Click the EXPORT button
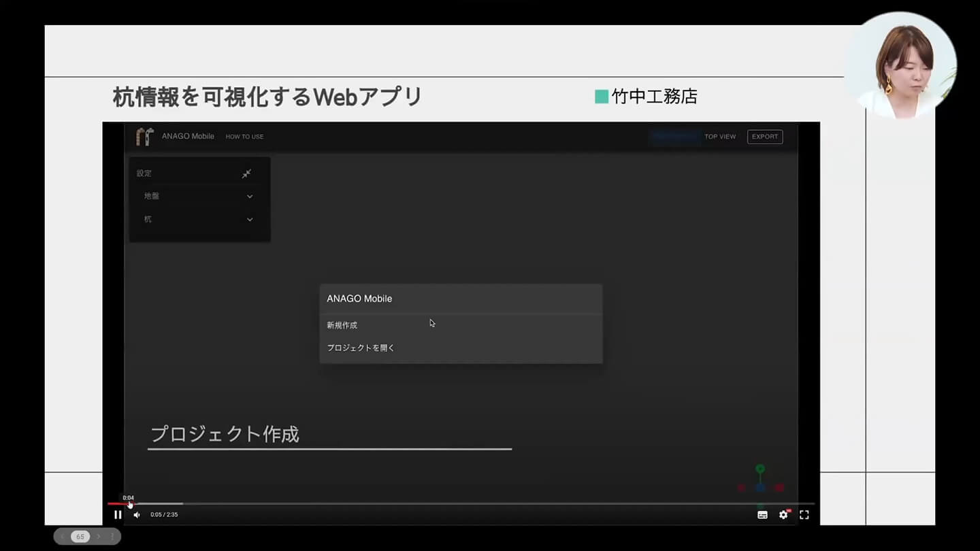This screenshot has width=980, height=551. [x=765, y=137]
